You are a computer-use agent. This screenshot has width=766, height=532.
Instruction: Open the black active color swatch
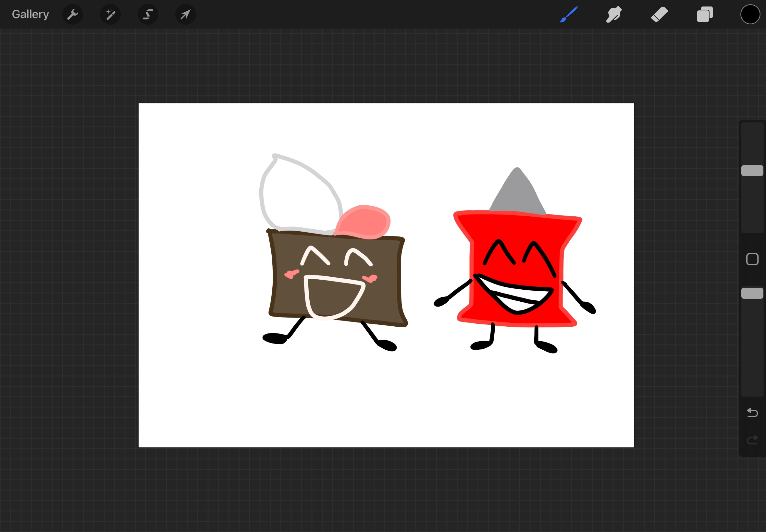point(750,14)
